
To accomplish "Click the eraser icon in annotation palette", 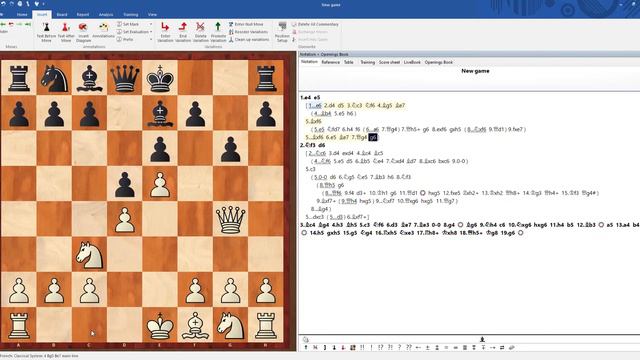I will tap(512, 347).
